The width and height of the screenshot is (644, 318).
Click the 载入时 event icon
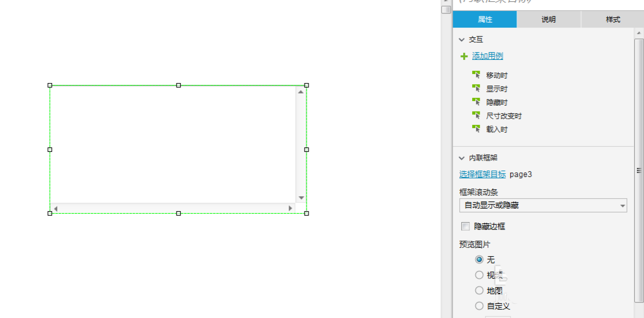tap(477, 129)
